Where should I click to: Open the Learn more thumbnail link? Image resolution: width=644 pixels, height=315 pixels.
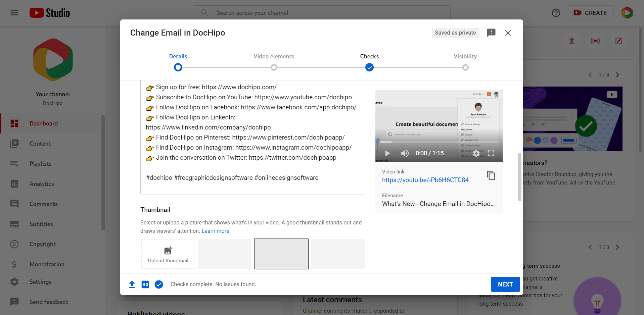(215, 231)
